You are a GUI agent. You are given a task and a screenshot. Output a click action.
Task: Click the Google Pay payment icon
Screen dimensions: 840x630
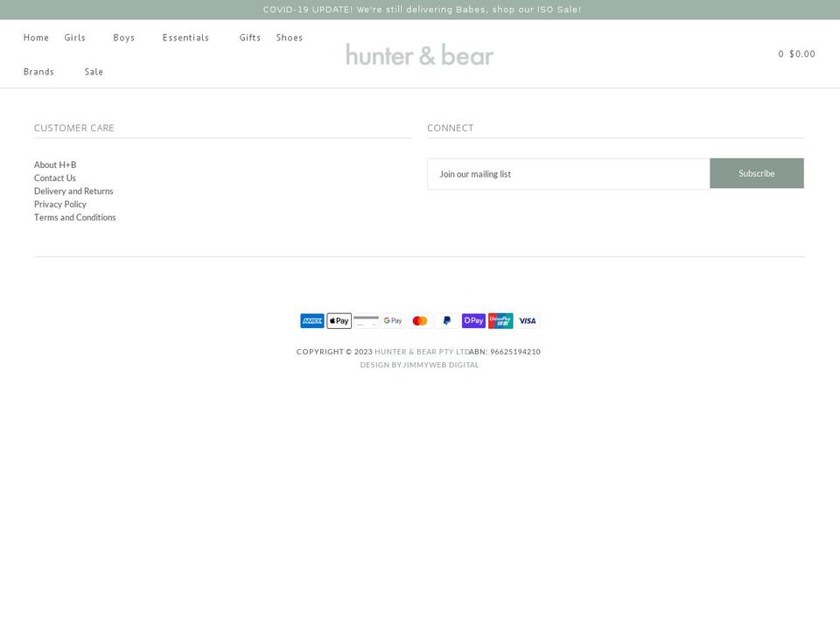392,320
